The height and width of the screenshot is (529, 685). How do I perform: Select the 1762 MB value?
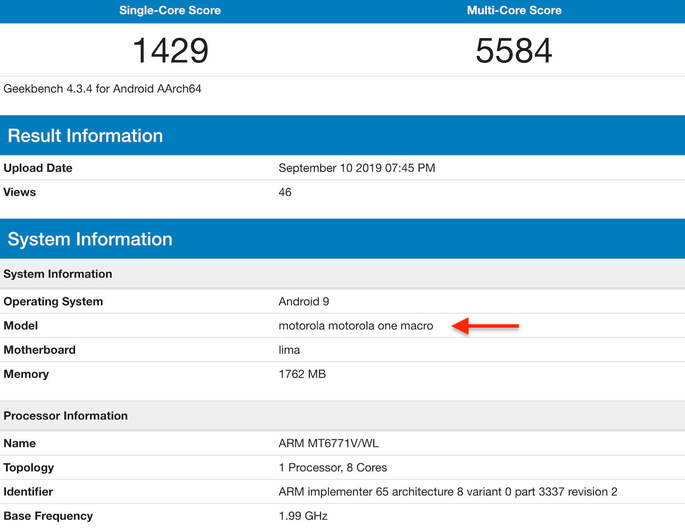point(302,374)
